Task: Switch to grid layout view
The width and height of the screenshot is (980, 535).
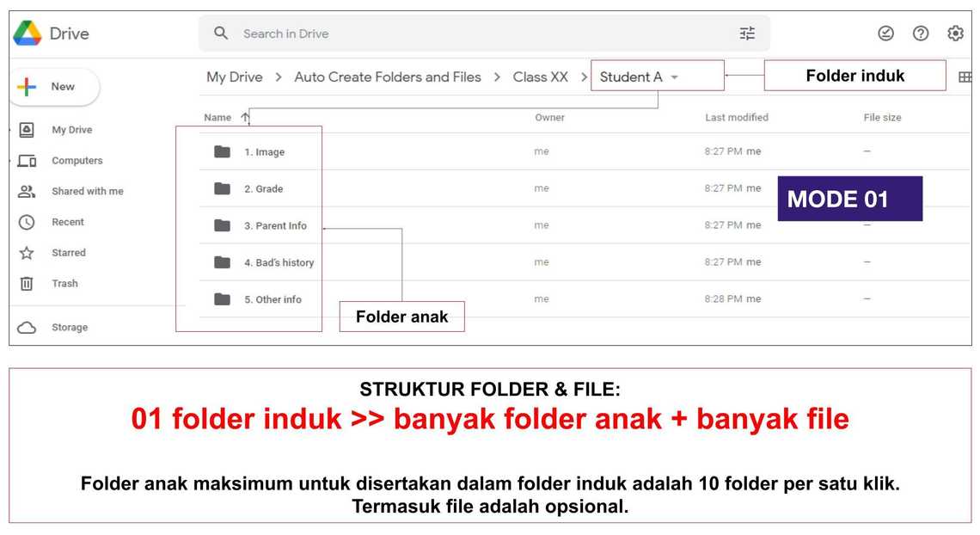Action: [x=965, y=77]
